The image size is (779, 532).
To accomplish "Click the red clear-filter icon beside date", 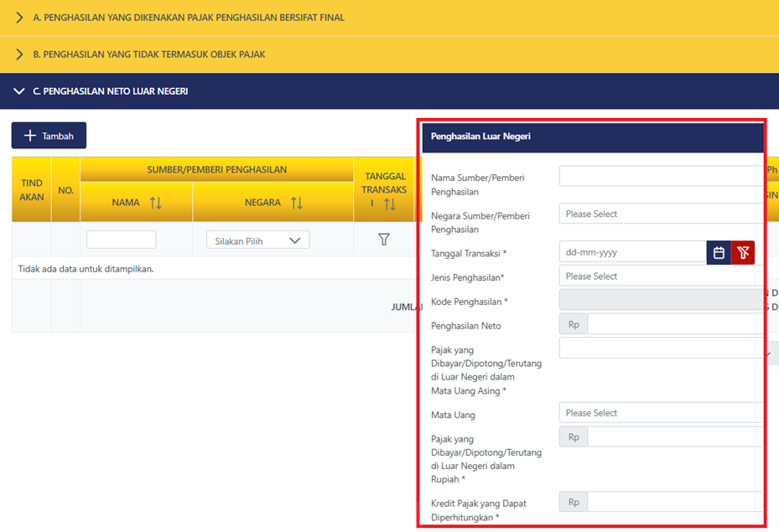I will click(x=743, y=252).
